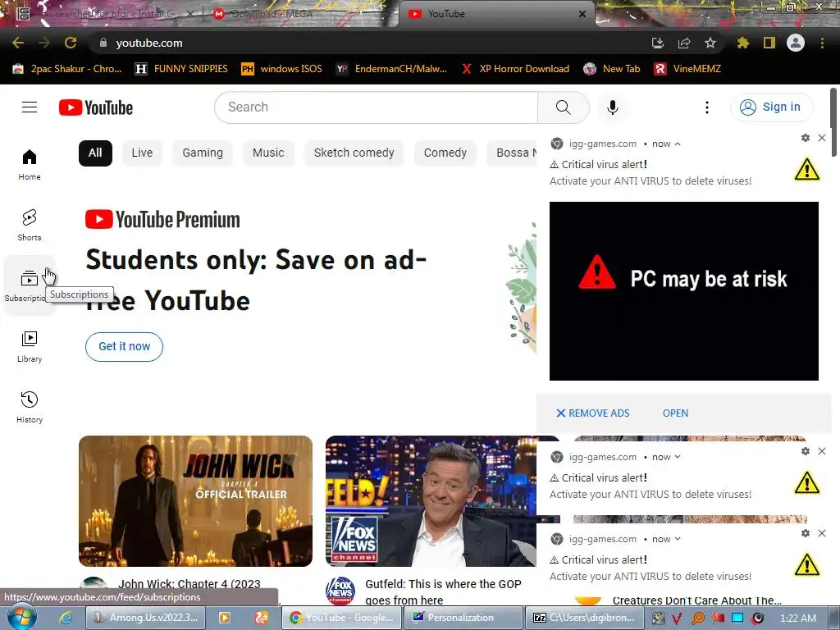Open Library from sidebar
Screen dimensions: 840x630
coord(30,347)
